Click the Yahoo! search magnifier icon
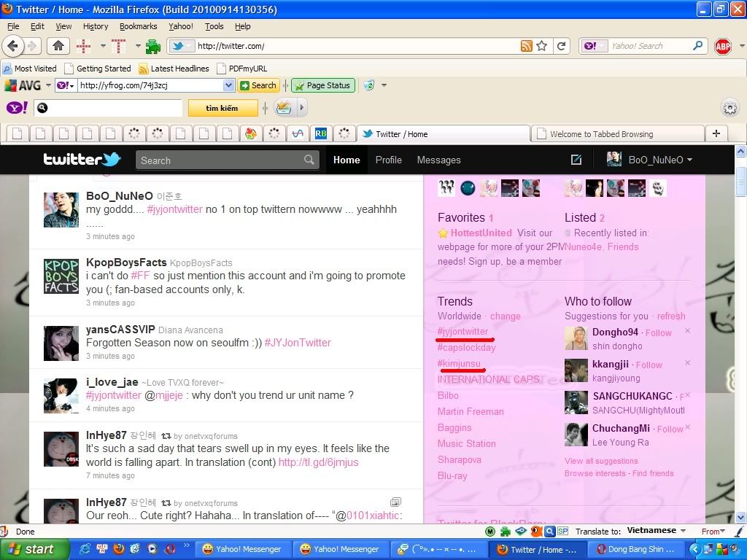 697,46
